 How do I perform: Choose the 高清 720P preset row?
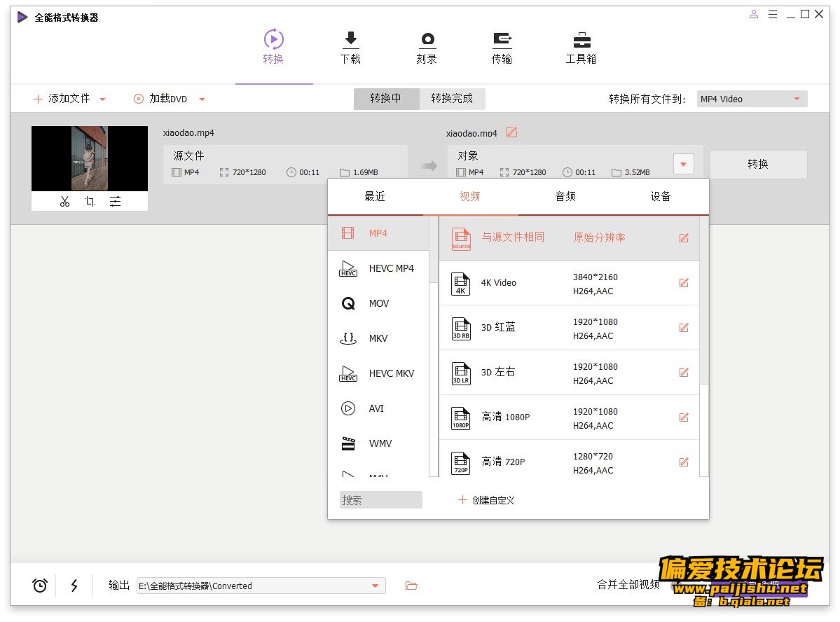pyautogui.click(x=569, y=459)
